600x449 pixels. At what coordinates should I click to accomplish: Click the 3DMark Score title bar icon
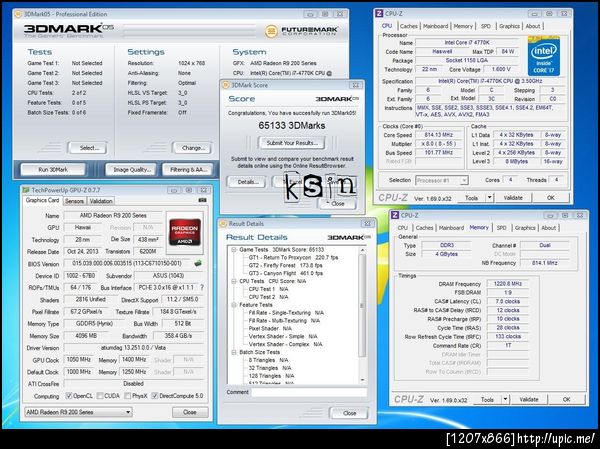(226, 85)
